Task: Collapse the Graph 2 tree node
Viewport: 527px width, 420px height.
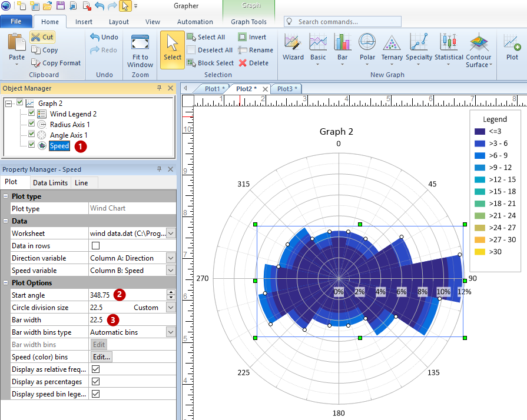Action: pos(8,104)
